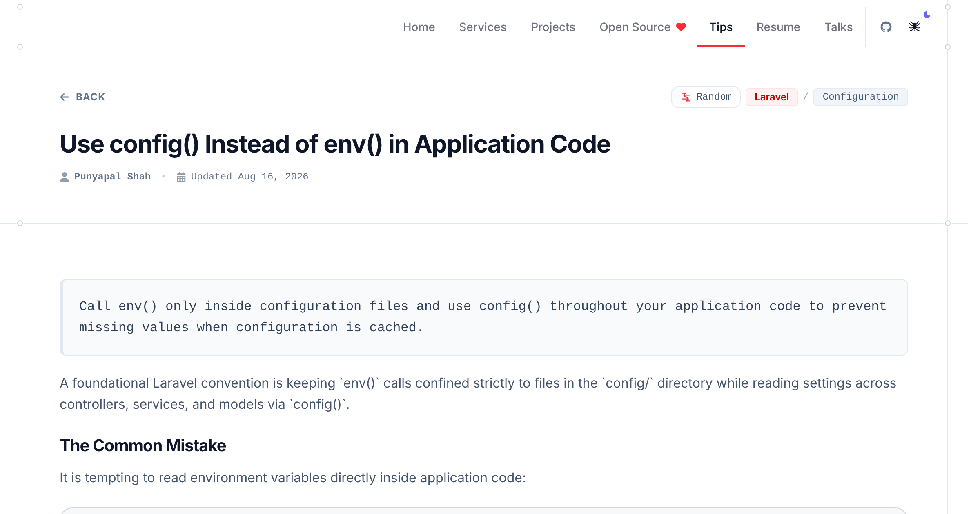
Task: Click the Updated Aug 16, 2026 date text
Action: 249,177
